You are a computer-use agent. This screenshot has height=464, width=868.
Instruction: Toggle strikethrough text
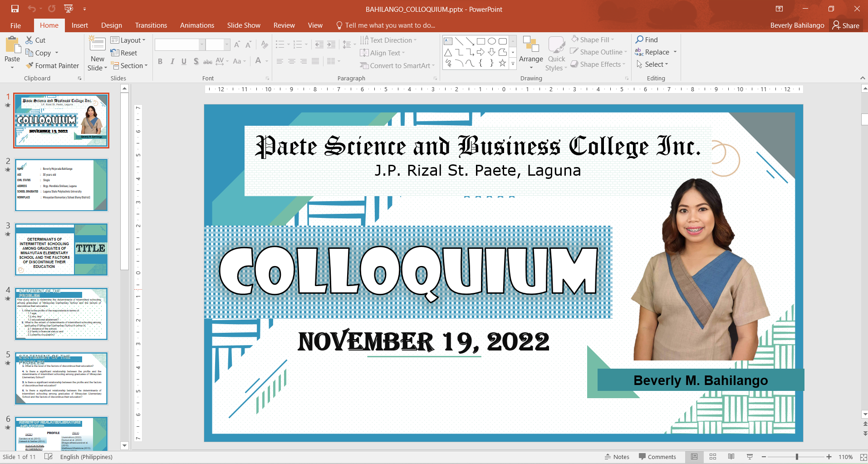[x=208, y=61]
